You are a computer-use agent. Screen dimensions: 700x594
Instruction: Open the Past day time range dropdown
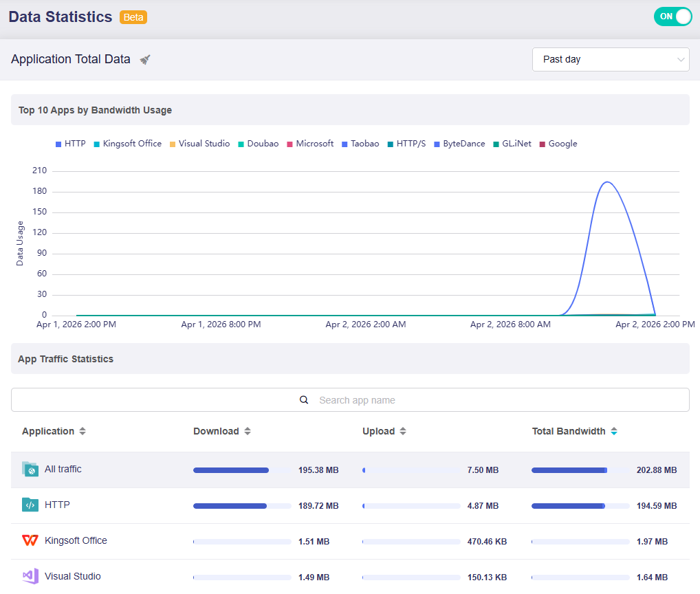(x=610, y=59)
